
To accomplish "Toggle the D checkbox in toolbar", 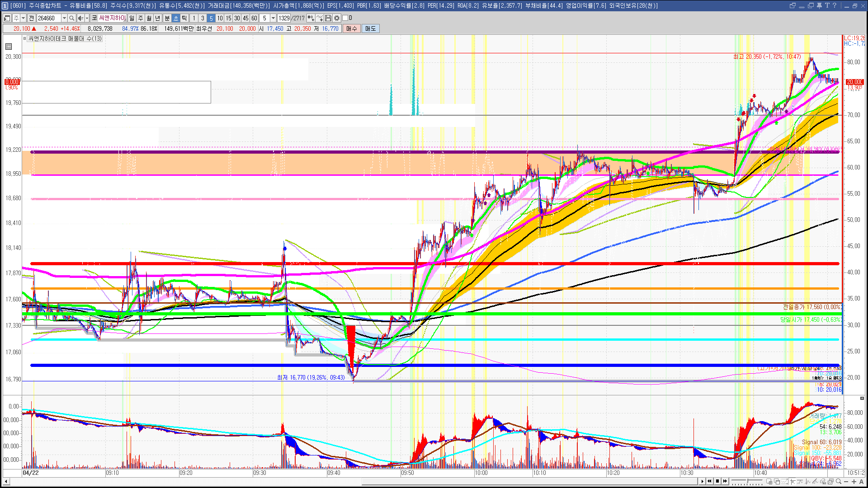I will [345, 18].
